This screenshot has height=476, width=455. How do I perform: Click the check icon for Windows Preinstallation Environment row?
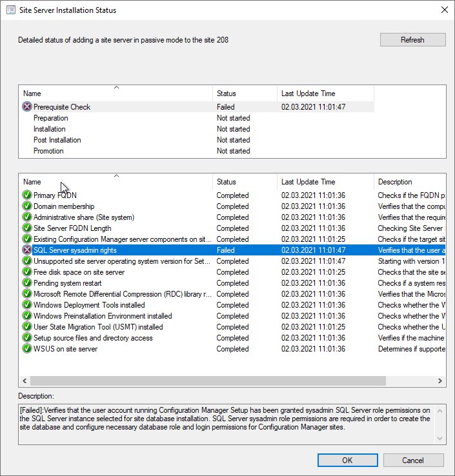point(27,315)
